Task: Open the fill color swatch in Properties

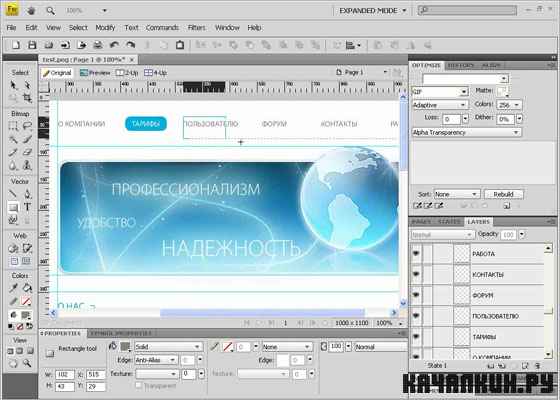Action: (x=125, y=347)
